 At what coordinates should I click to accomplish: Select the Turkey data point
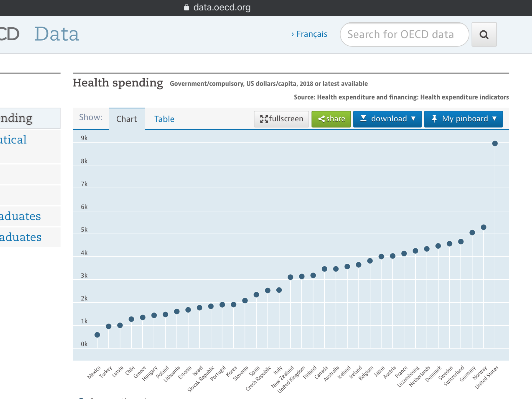[x=109, y=326]
